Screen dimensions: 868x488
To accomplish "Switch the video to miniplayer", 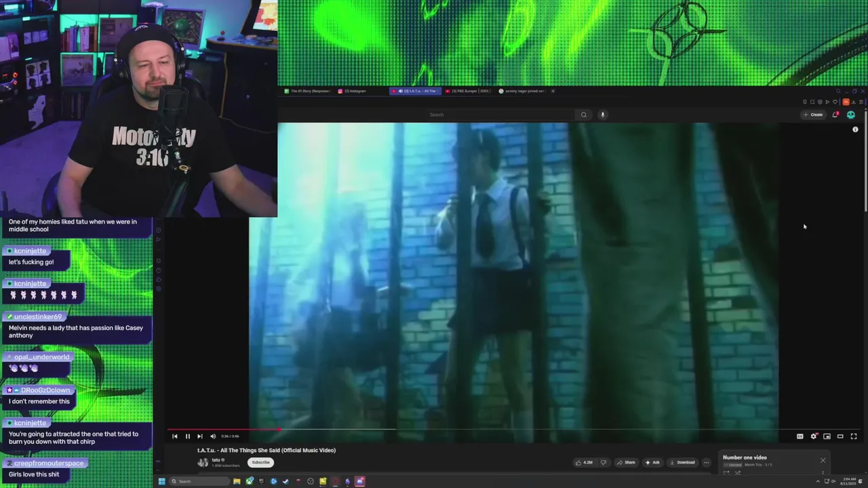I will pyautogui.click(x=827, y=436).
